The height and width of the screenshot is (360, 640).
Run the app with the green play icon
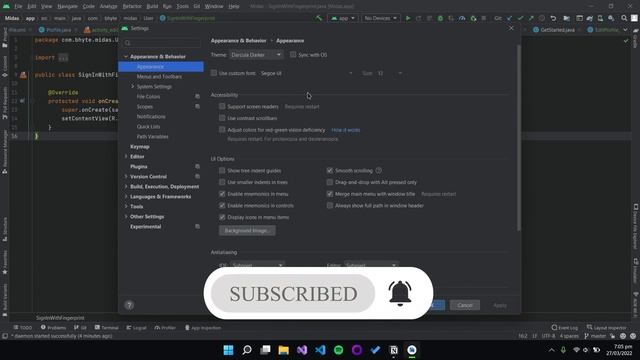click(408, 18)
